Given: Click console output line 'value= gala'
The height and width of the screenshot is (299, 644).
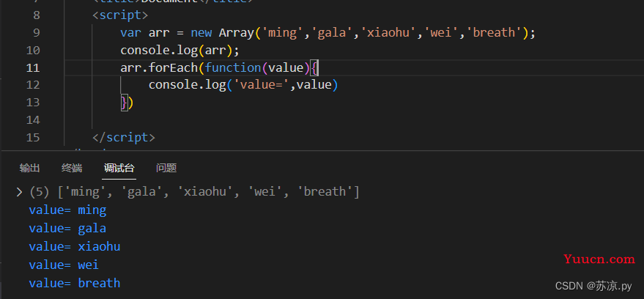Looking at the screenshot, I should coord(67,229).
